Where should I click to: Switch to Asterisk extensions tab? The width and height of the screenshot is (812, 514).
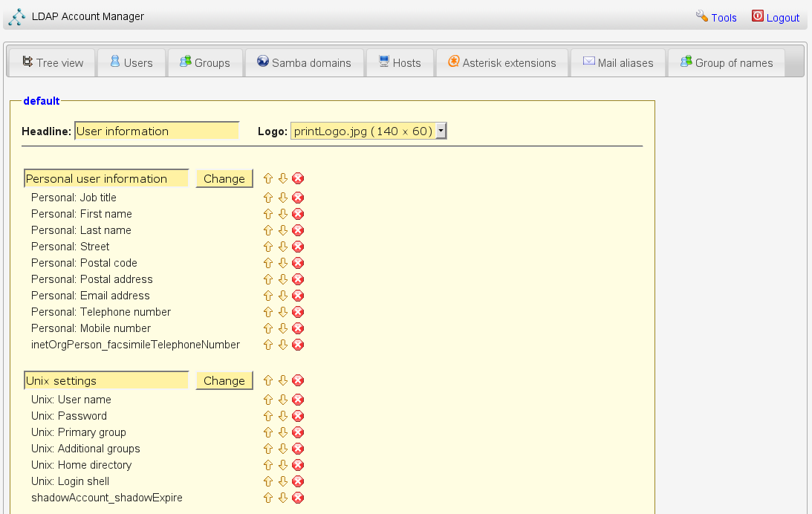502,62
